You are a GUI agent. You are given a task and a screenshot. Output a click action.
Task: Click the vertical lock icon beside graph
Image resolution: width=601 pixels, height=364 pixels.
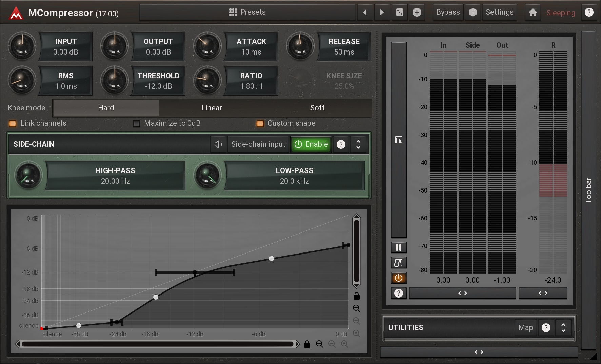coord(356,296)
